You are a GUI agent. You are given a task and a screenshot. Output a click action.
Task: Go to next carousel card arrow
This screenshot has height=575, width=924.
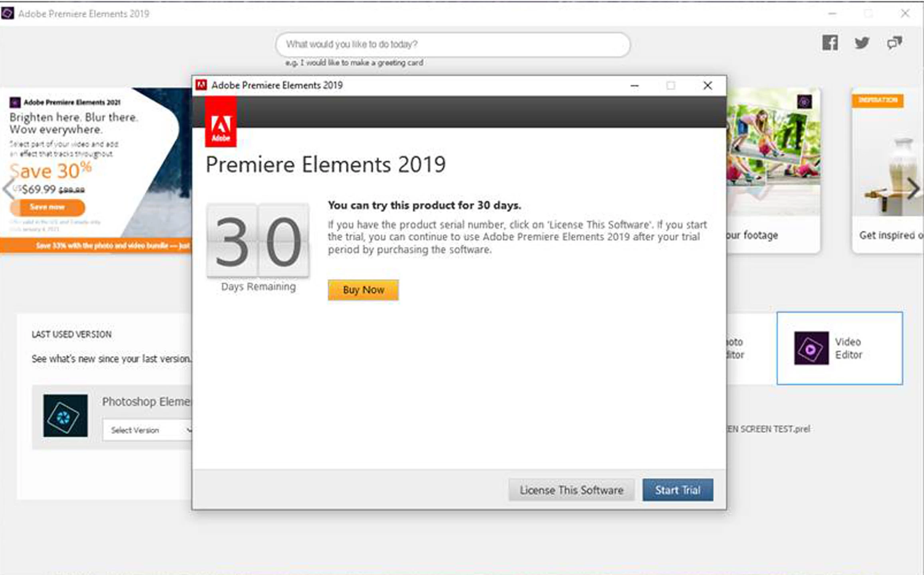tap(913, 188)
